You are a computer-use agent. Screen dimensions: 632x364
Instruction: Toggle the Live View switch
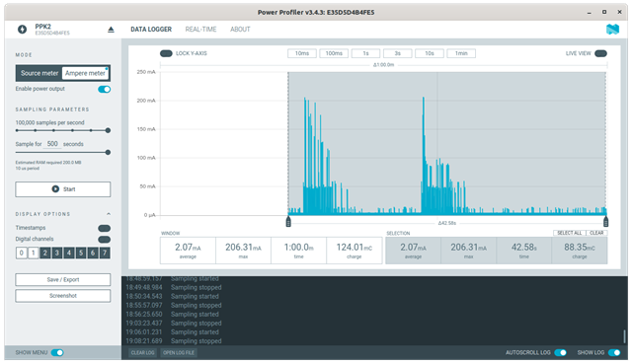pos(600,53)
